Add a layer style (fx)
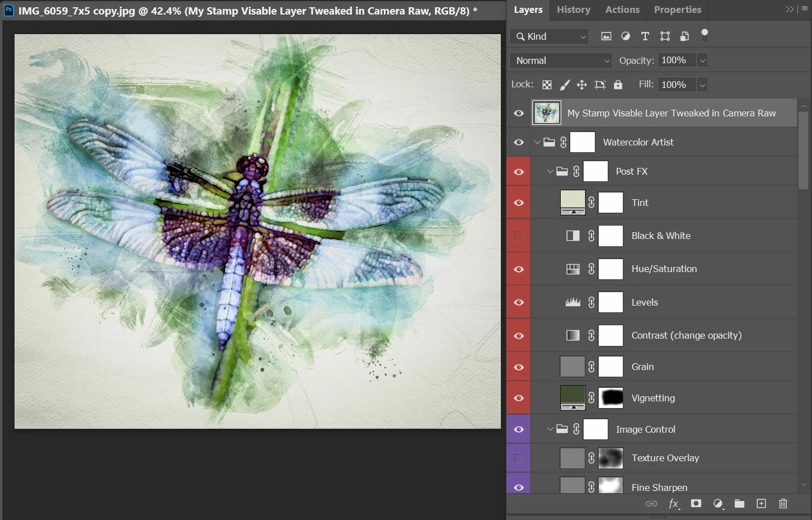812x520 pixels. (x=674, y=504)
